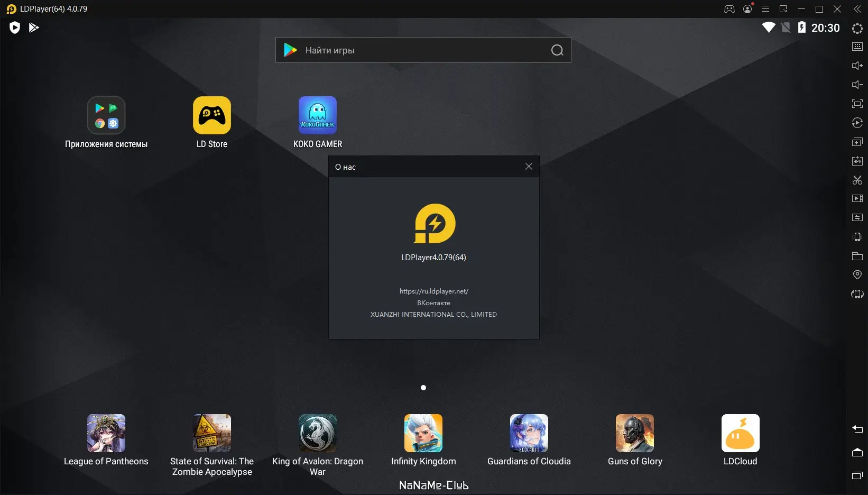Open the multi-instance add window icon
This screenshot has height=495, width=868.
(857, 142)
